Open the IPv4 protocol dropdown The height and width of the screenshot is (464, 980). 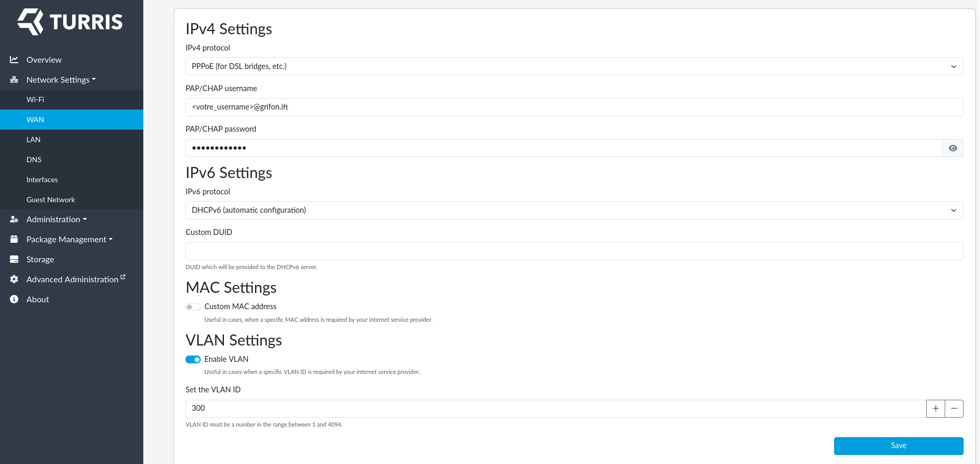574,66
